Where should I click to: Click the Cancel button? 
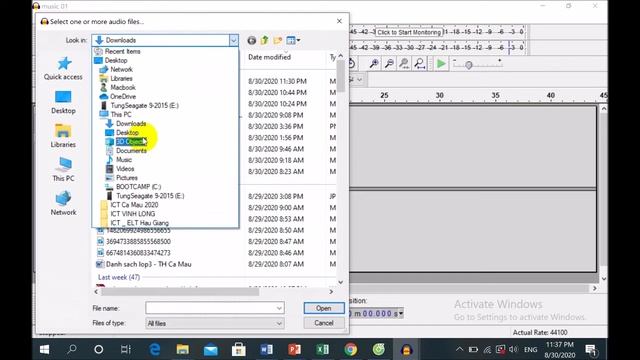[x=324, y=323]
